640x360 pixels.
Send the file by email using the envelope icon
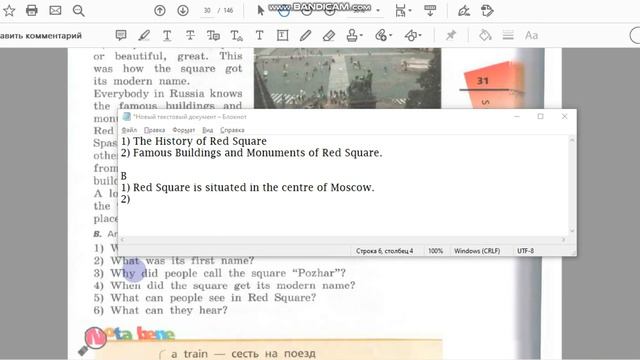click(x=55, y=11)
